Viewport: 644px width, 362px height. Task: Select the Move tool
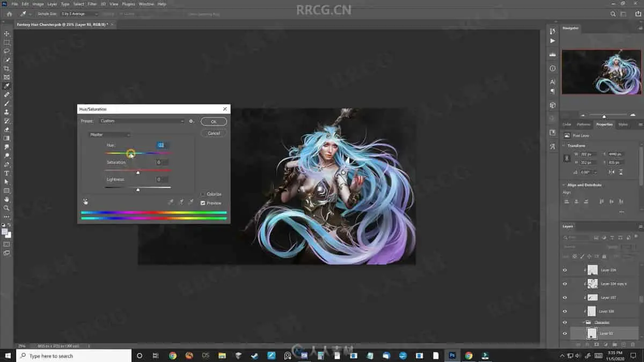coord(6,33)
